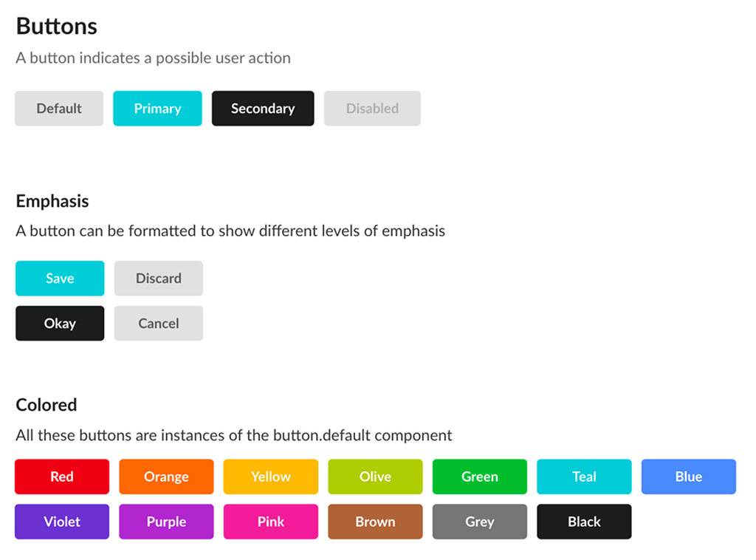The height and width of the screenshot is (560, 756).
Task: Click the Teal colored button
Action: (585, 477)
